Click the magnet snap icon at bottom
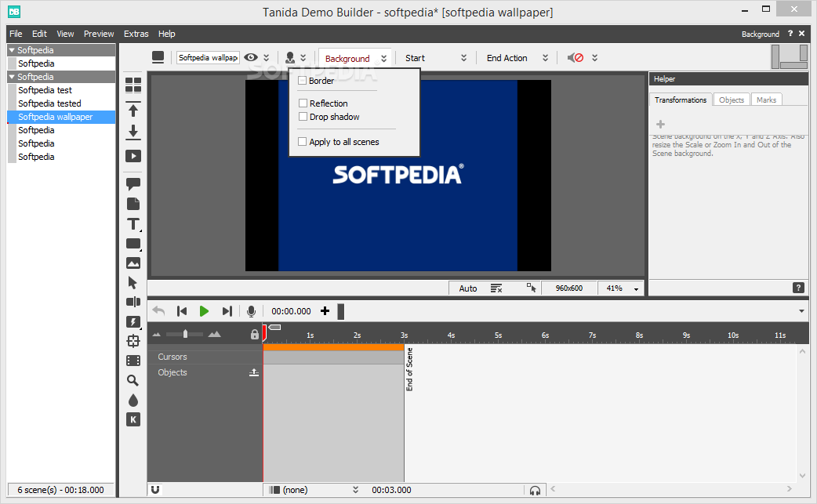This screenshot has height=504, width=817. 155,489
